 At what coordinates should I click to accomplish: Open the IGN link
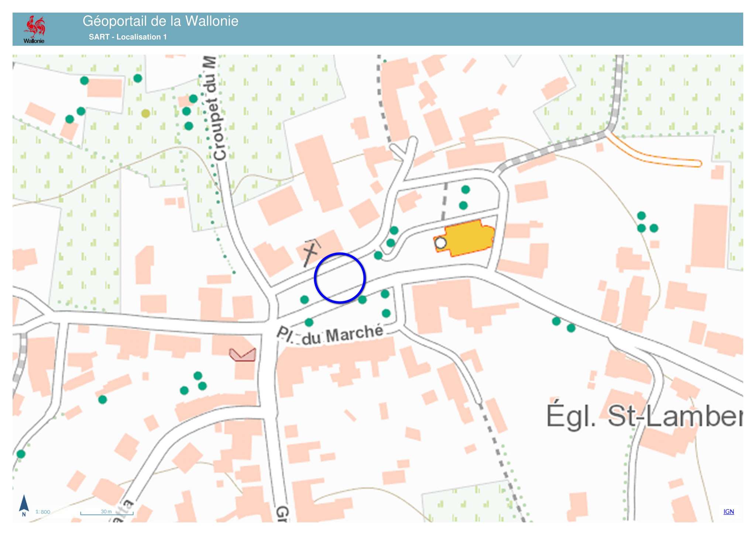(x=728, y=511)
